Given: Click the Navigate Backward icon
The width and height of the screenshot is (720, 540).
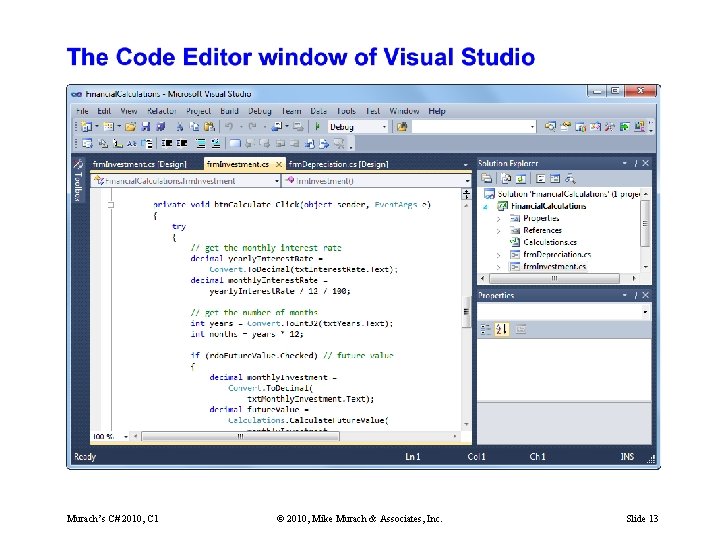Looking at the screenshot, I should [x=277, y=126].
